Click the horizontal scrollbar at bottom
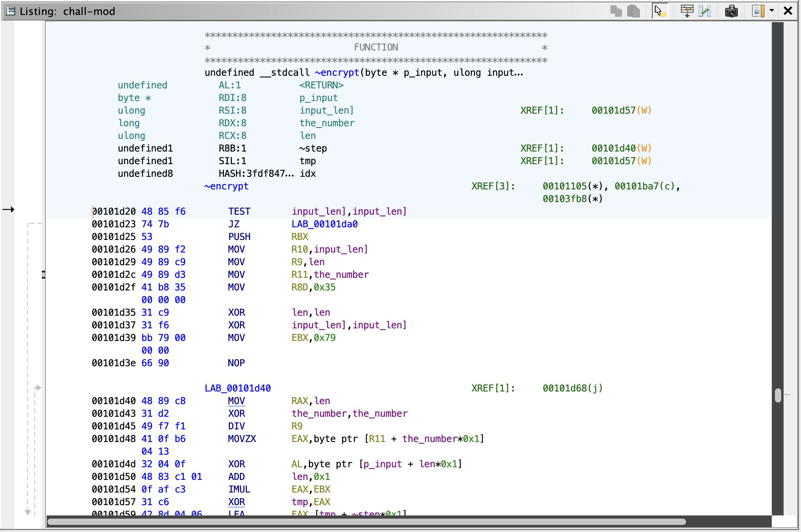801x532 pixels. coord(366,522)
